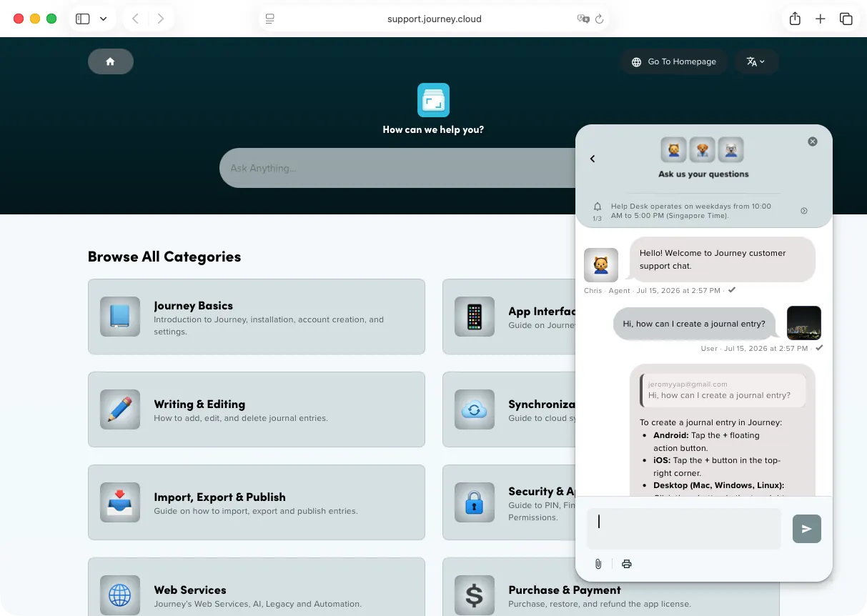
Task: Attach a file with the paperclip icon
Action: click(x=598, y=564)
